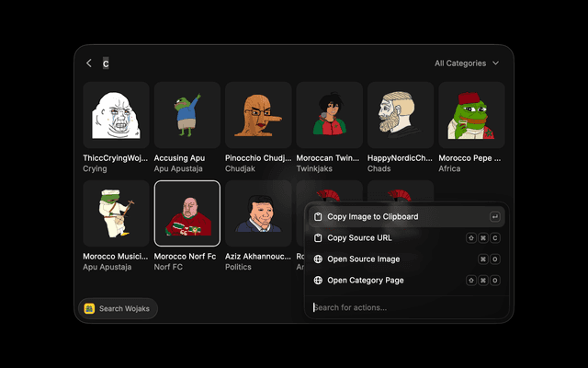The height and width of the screenshot is (368, 588).
Task: Click the 'Morocco Pepe ...' title text
Action: pyautogui.click(x=469, y=158)
